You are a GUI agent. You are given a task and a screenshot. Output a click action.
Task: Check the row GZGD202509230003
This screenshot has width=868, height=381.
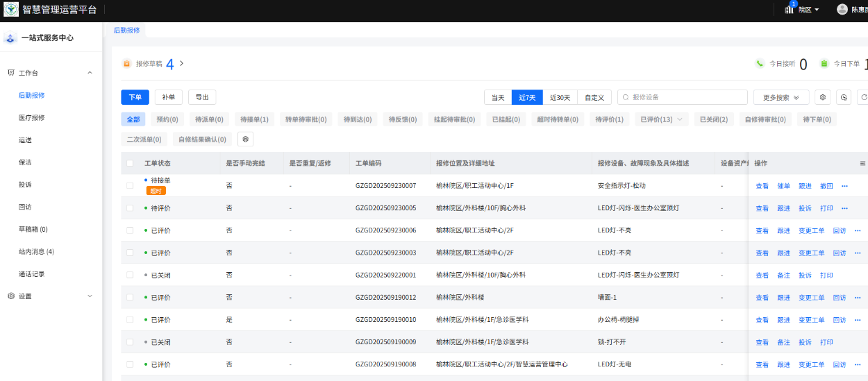point(130,253)
